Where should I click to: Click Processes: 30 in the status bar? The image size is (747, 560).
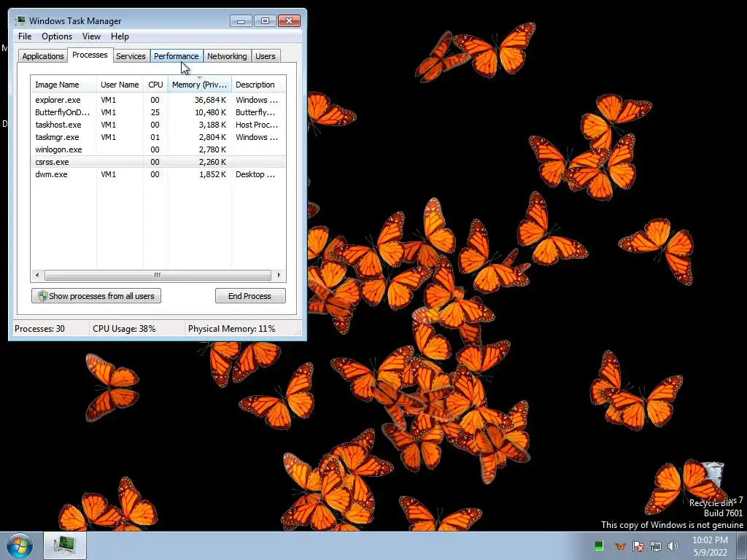[x=39, y=329]
